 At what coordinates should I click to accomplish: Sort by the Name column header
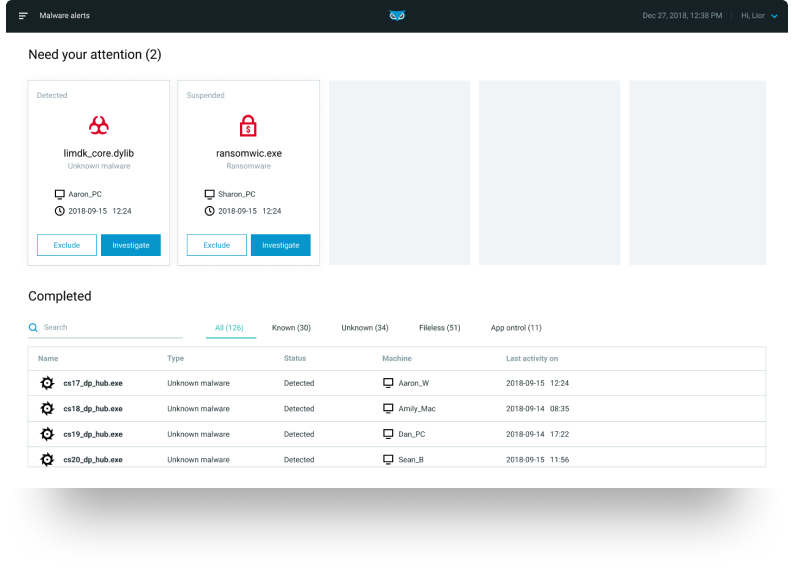48,358
